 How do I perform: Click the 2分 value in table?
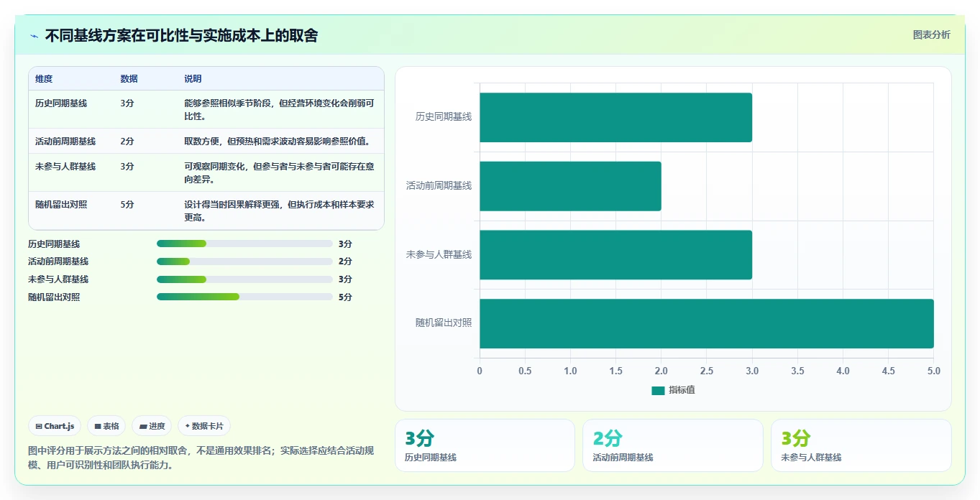(x=127, y=142)
